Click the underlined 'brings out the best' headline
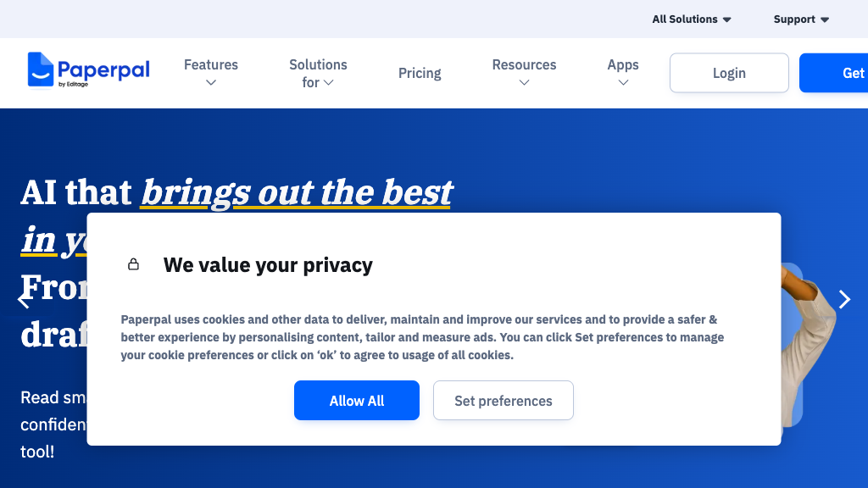Viewport: 868px width, 488px height. pyautogui.click(x=295, y=192)
